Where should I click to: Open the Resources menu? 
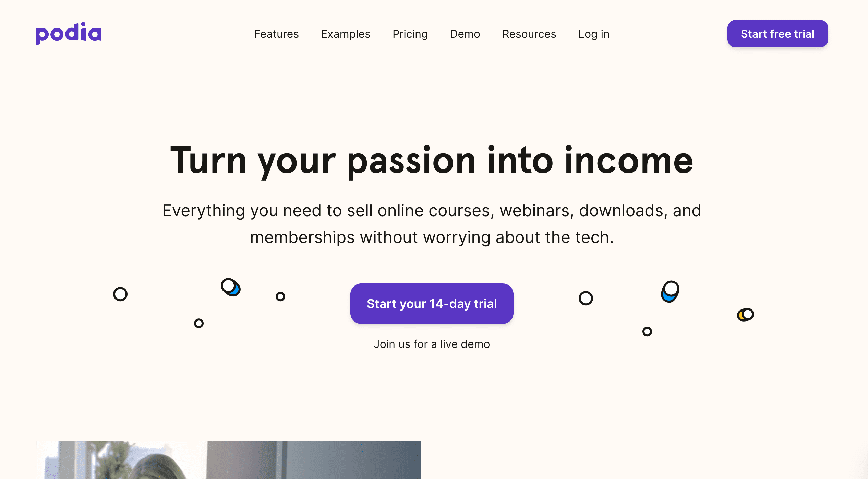coord(529,34)
